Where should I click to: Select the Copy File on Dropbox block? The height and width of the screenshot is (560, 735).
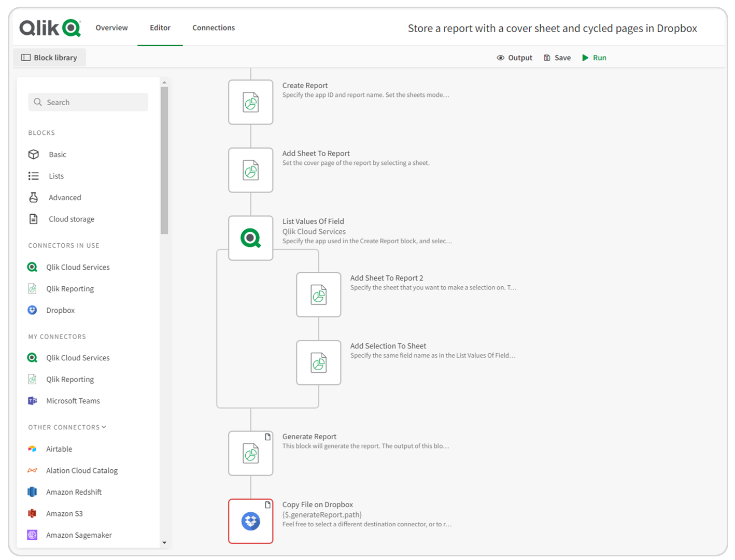[x=251, y=521]
